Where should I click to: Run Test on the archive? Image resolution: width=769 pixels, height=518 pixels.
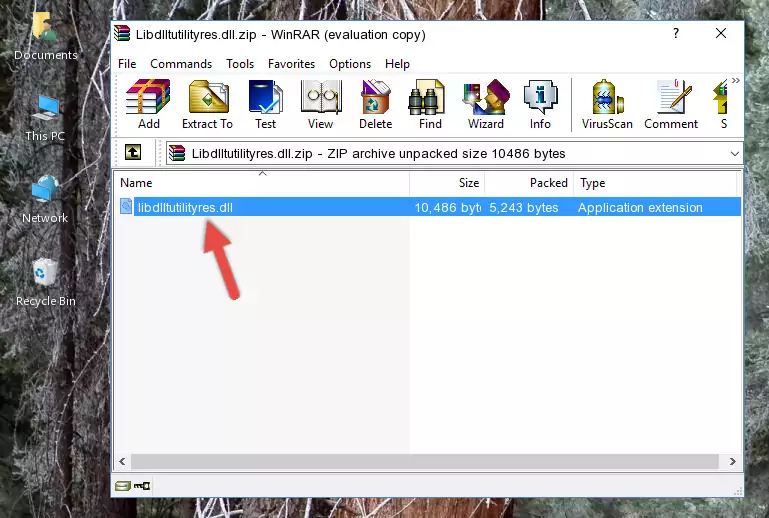point(265,104)
